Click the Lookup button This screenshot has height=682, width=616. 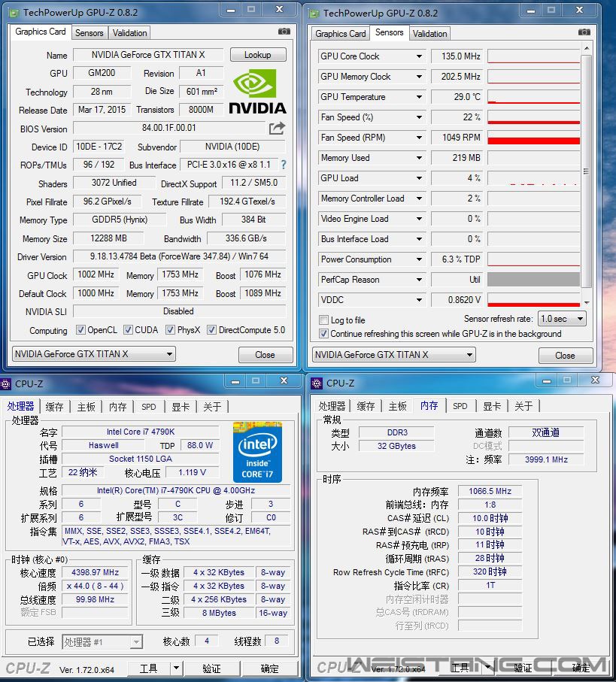click(258, 55)
